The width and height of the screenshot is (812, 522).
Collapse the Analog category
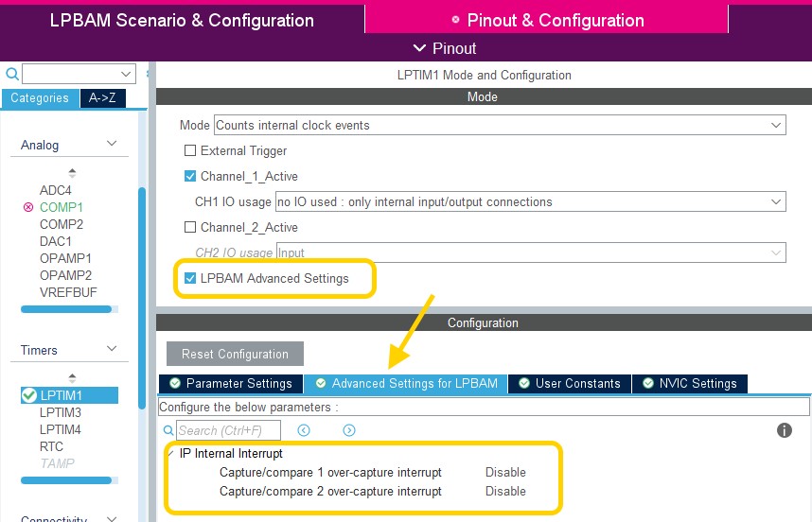(112, 144)
